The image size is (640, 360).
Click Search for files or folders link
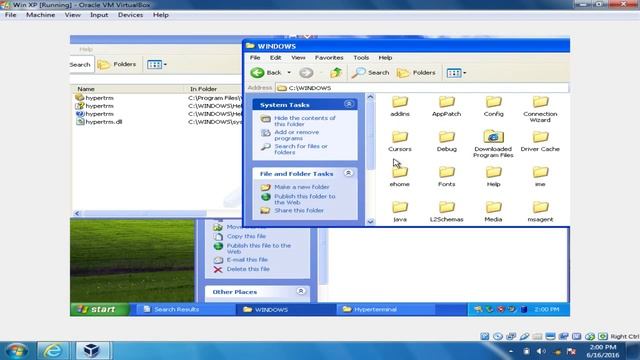point(301,149)
